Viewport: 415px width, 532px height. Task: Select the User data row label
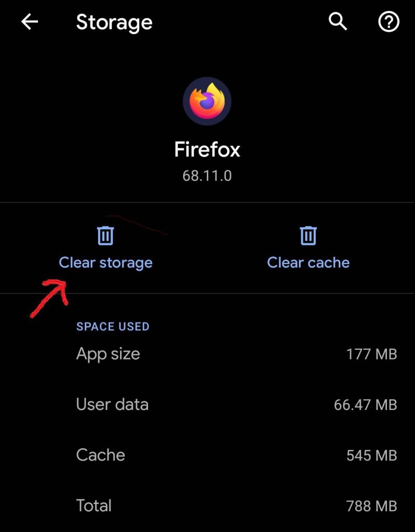112,404
